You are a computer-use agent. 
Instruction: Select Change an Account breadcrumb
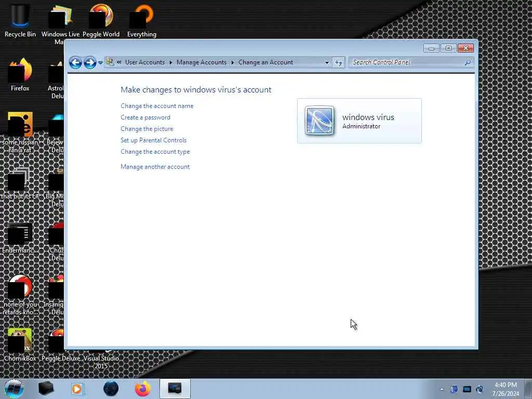pyautogui.click(x=265, y=62)
